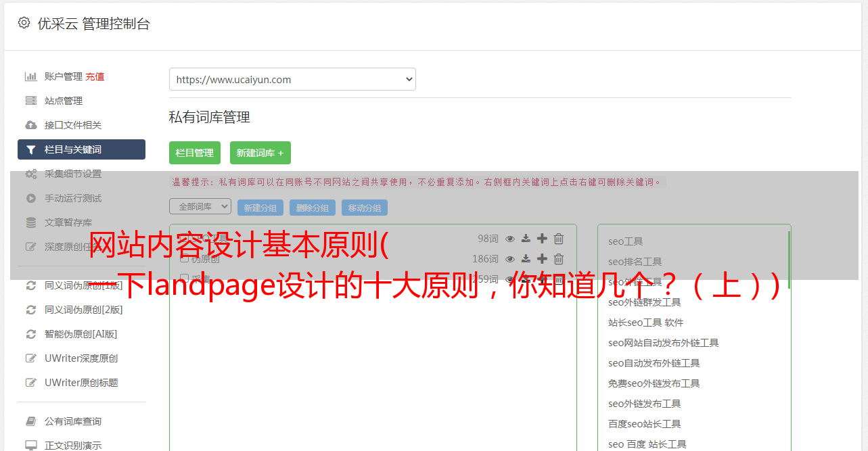
Task: Open the site URL dropdown
Action: tap(292, 79)
